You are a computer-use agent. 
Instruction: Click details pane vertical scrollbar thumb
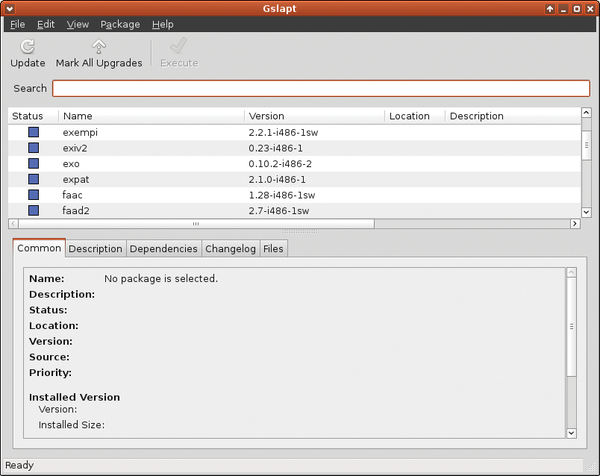(571, 327)
